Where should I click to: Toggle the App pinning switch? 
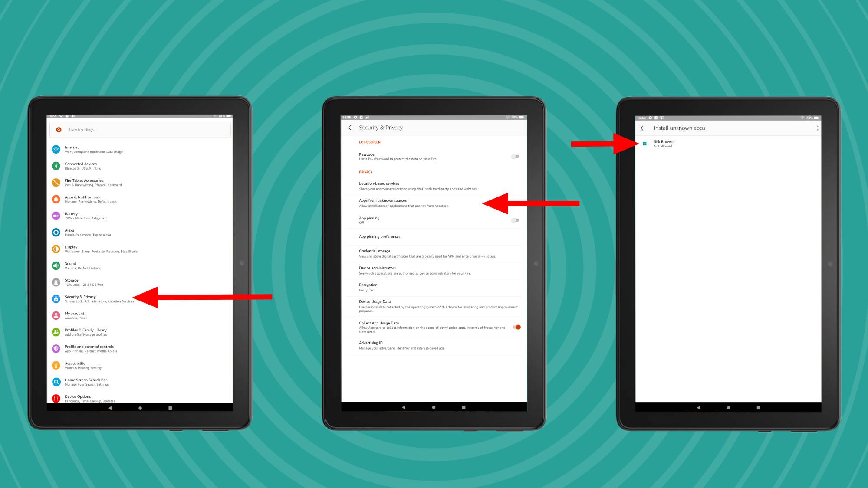[514, 220]
